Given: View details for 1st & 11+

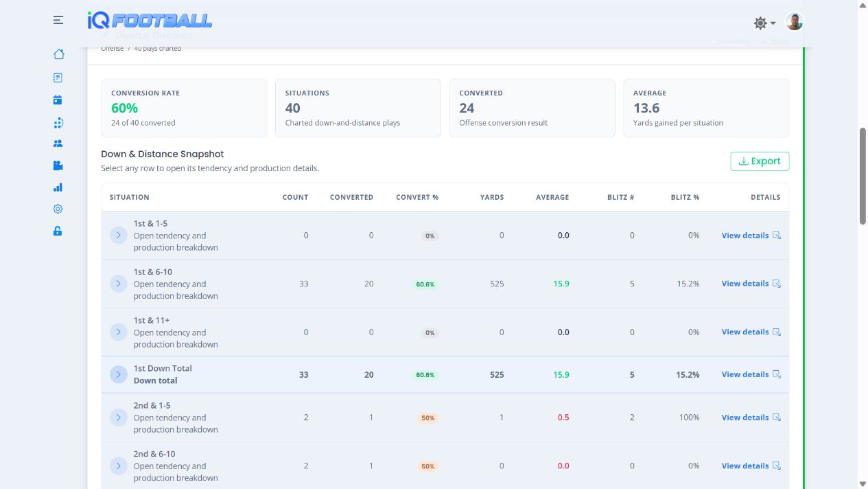Looking at the screenshot, I should (x=751, y=332).
